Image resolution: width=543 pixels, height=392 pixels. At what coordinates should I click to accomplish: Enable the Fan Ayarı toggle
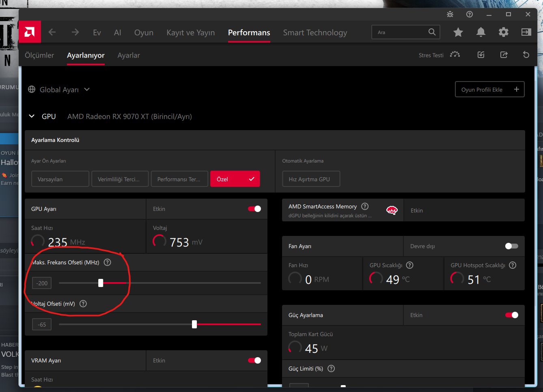click(511, 246)
